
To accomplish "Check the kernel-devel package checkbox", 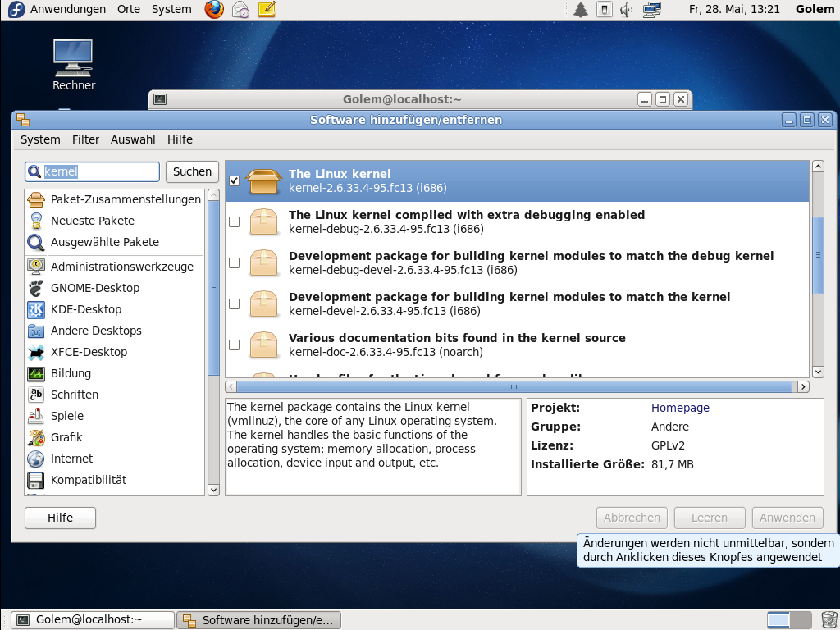I will click(234, 304).
